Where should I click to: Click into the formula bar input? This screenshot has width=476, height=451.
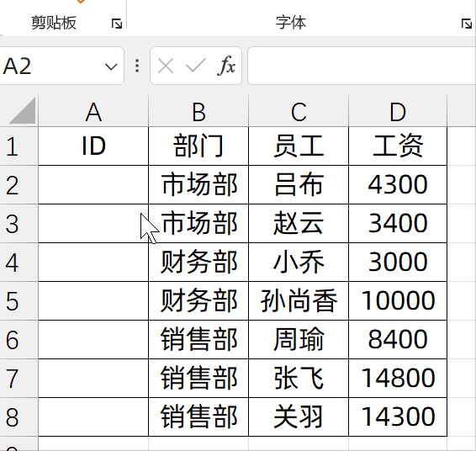362,66
